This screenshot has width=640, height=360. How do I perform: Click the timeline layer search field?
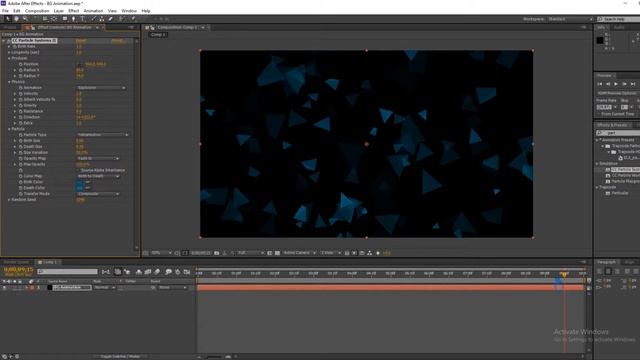pyautogui.click(x=68, y=271)
